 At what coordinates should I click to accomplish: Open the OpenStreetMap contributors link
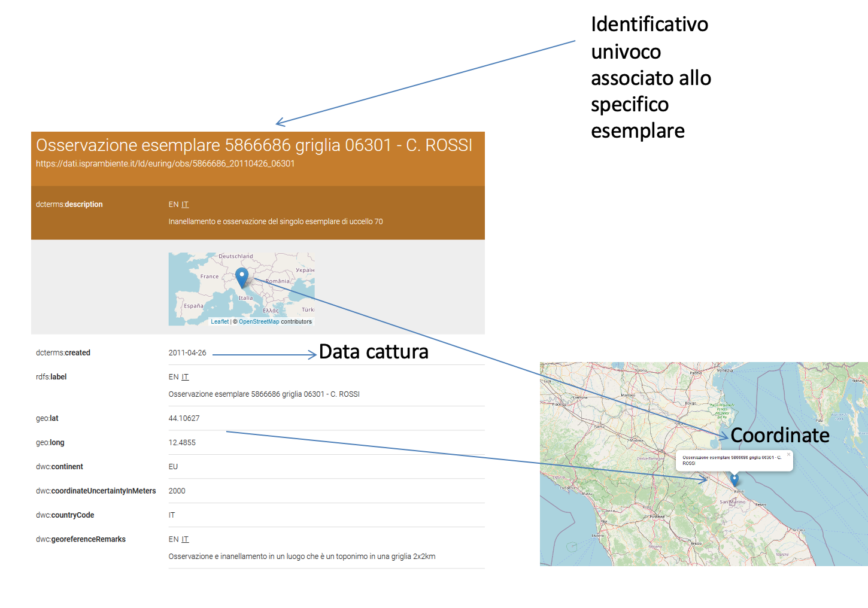tap(259, 322)
